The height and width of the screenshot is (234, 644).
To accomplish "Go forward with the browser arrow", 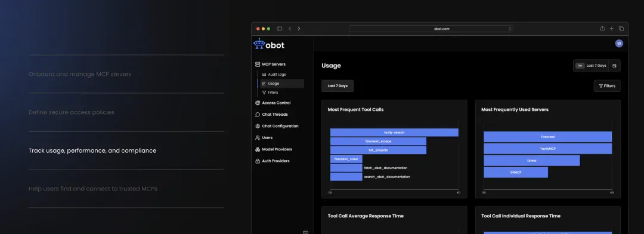I will (299, 29).
